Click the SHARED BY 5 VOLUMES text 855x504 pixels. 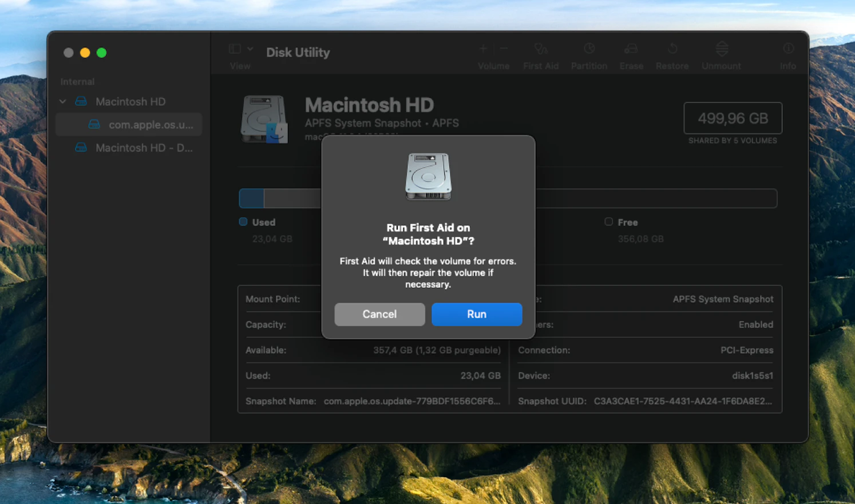[733, 141]
